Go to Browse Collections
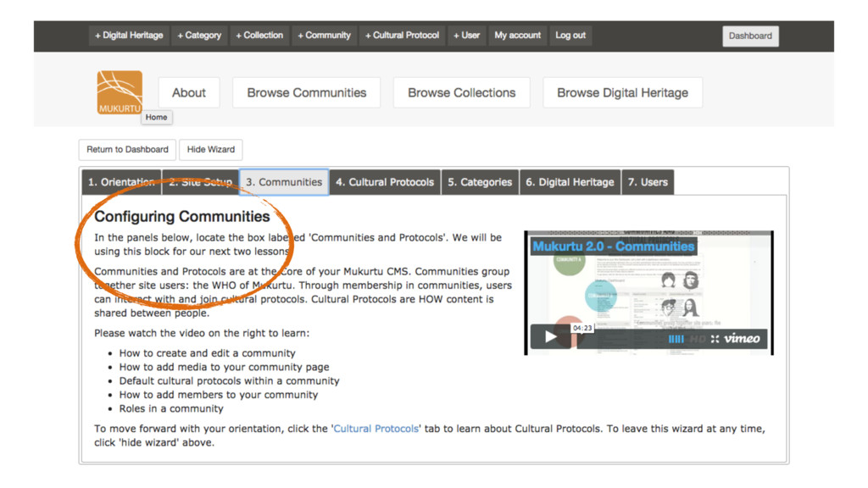Image resolution: width=868 pixels, height=488 pixels. [462, 92]
